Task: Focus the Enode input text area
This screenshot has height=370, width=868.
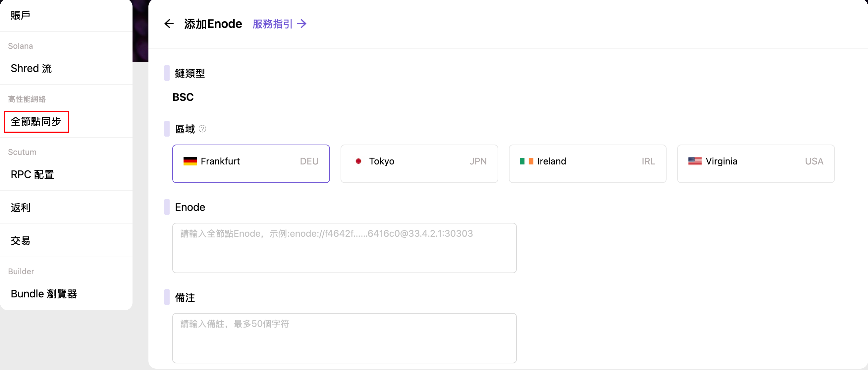Action: pos(344,248)
